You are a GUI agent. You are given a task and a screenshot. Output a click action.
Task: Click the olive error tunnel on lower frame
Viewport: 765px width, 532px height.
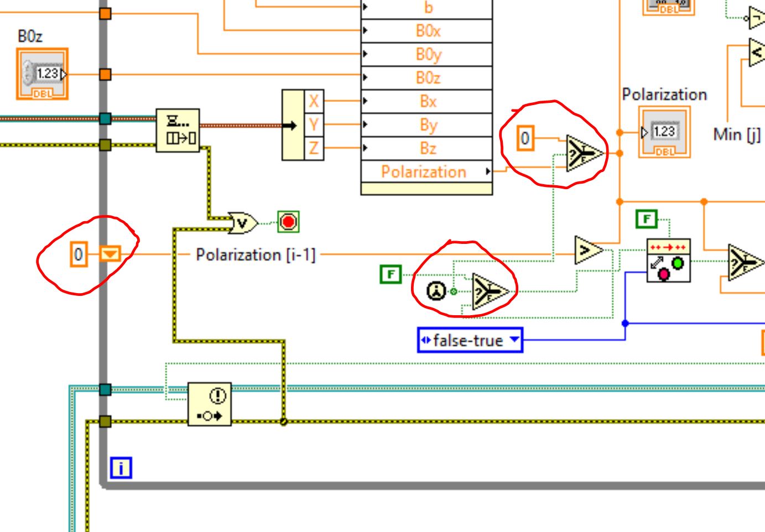pyautogui.click(x=105, y=422)
